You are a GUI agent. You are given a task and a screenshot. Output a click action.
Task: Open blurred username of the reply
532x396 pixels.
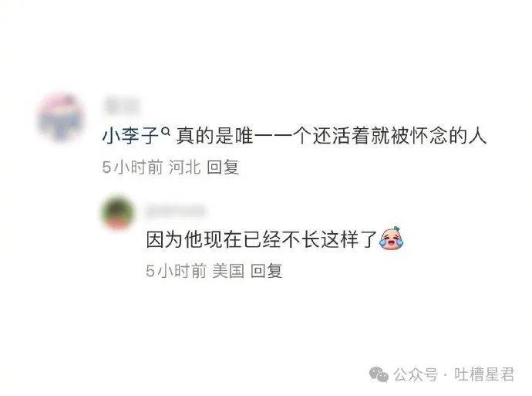(176, 211)
